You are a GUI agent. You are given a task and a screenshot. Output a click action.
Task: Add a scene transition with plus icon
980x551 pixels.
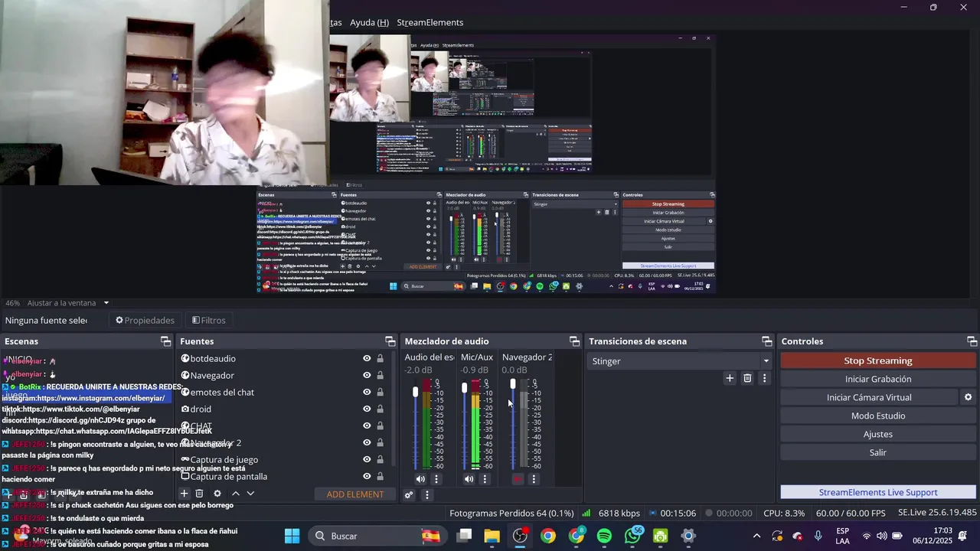(730, 378)
